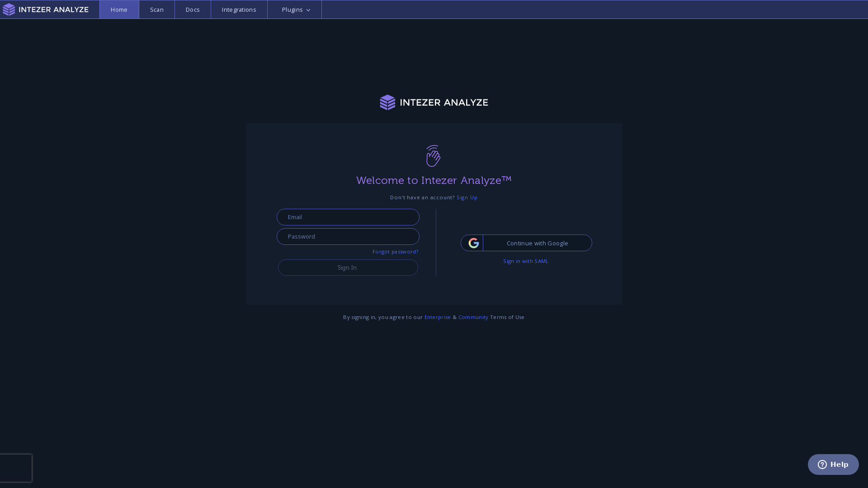This screenshot has height=488, width=868.
Task: Click the Email input field
Action: (347, 217)
